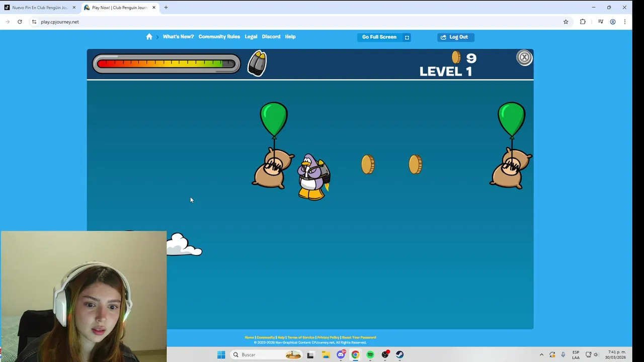Click the LEVEL 1 label
Screen dimensions: 644x362
446,71
